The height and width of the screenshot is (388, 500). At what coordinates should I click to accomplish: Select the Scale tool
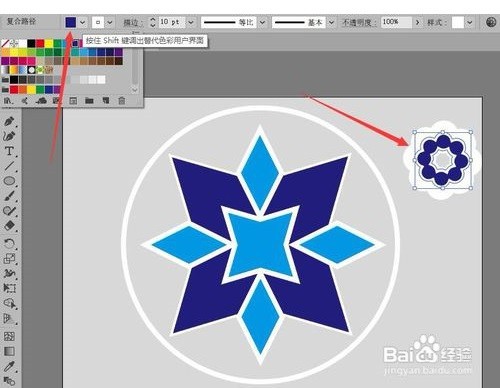point(9,258)
